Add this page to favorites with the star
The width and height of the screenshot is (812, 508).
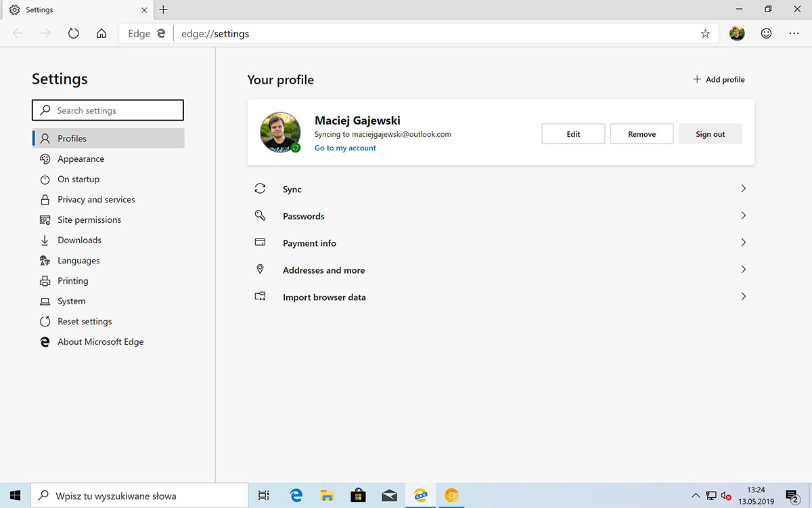[x=705, y=33]
